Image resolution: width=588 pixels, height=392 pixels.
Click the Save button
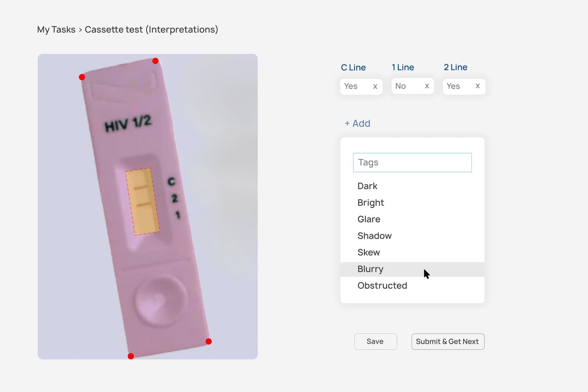tap(375, 342)
